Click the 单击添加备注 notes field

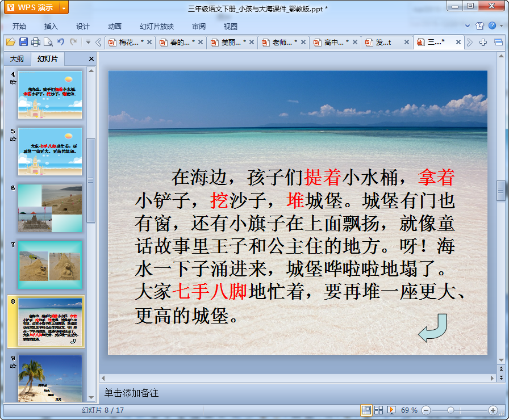click(x=131, y=393)
